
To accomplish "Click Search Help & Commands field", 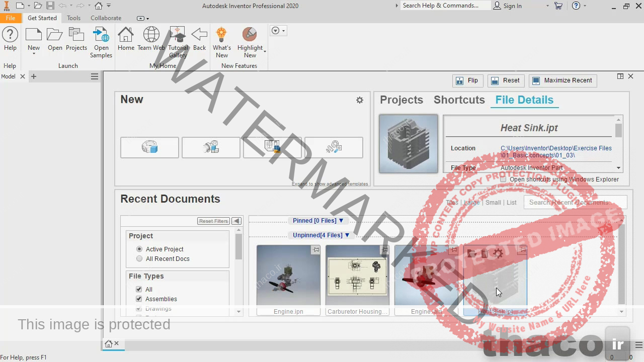I will pyautogui.click(x=446, y=6).
